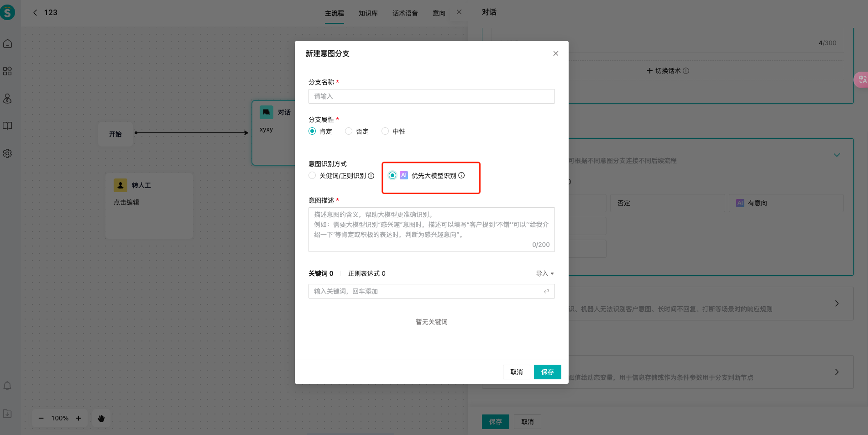Collapse the intent branch section chevron
868x435 pixels.
pyautogui.click(x=837, y=155)
